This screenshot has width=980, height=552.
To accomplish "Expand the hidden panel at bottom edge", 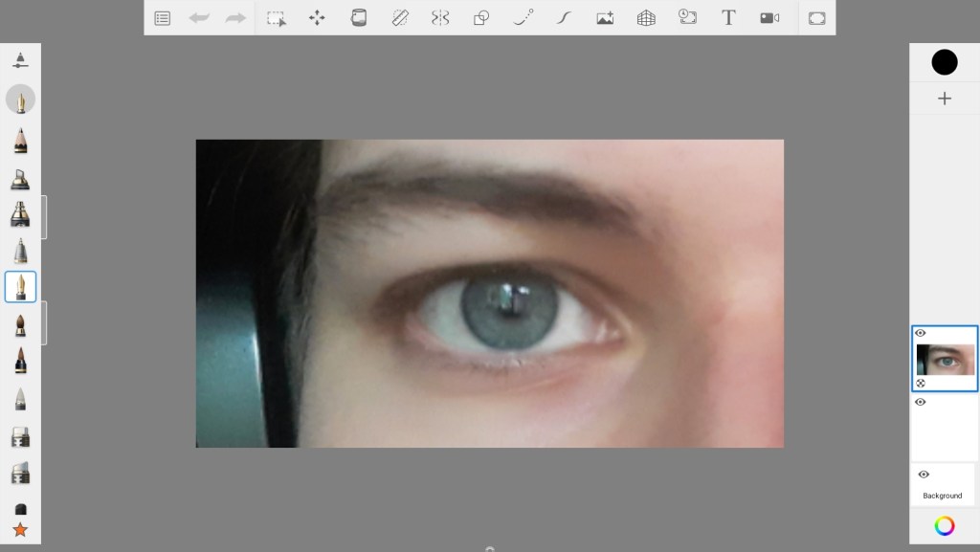I will [x=490, y=548].
